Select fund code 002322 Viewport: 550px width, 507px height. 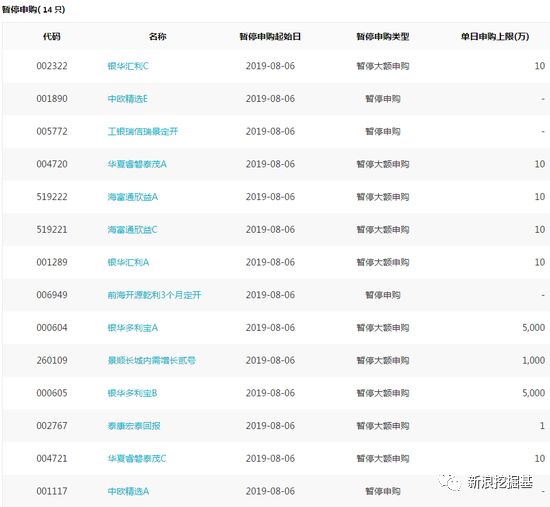(x=52, y=66)
